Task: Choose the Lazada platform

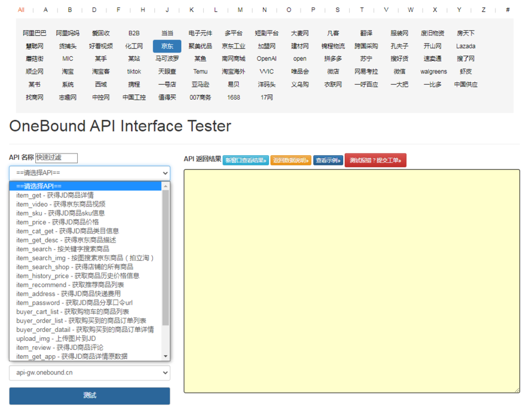Action: click(x=466, y=46)
